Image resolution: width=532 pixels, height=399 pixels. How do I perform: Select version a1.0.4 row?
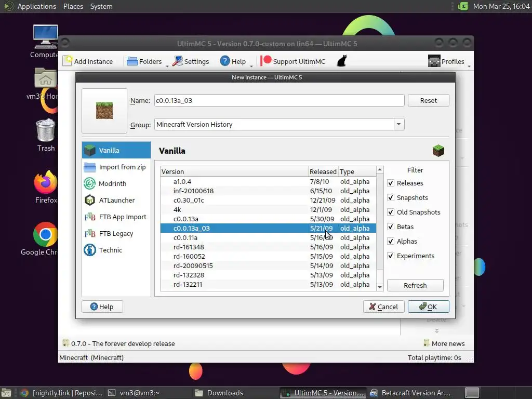pyautogui.click(x=268, y=181)
